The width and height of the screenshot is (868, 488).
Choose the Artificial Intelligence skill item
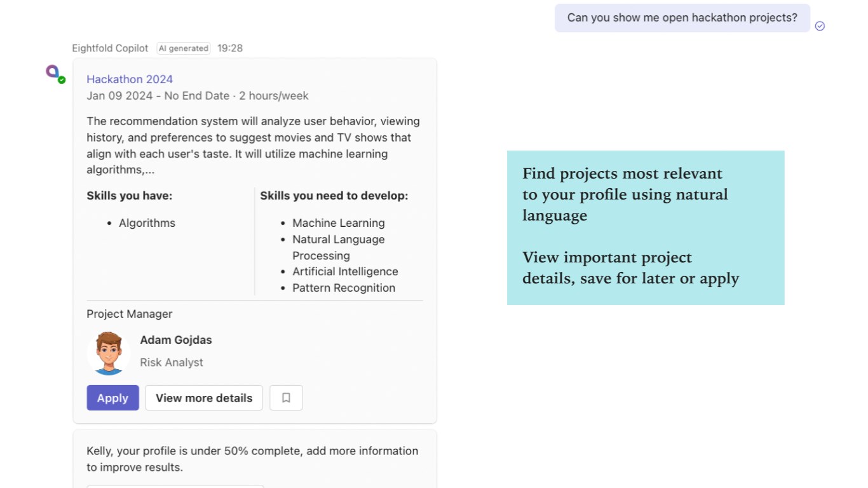tap(345, 271)
